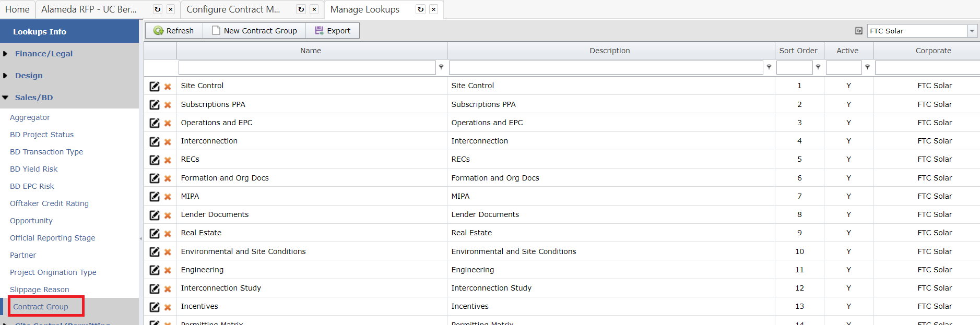Open the BD EPC Risk lookup
This screenshot has width=980, height=325.
click(32, 186)
